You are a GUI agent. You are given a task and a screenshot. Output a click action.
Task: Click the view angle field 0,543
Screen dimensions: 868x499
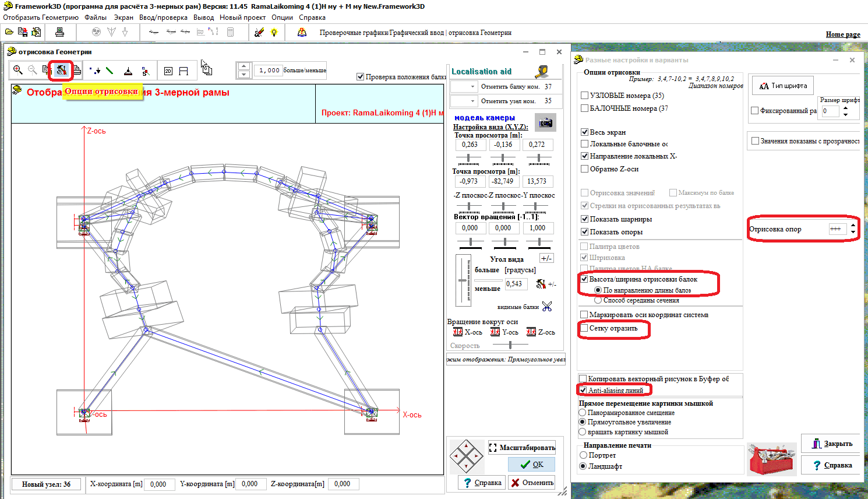click(516, 284)
